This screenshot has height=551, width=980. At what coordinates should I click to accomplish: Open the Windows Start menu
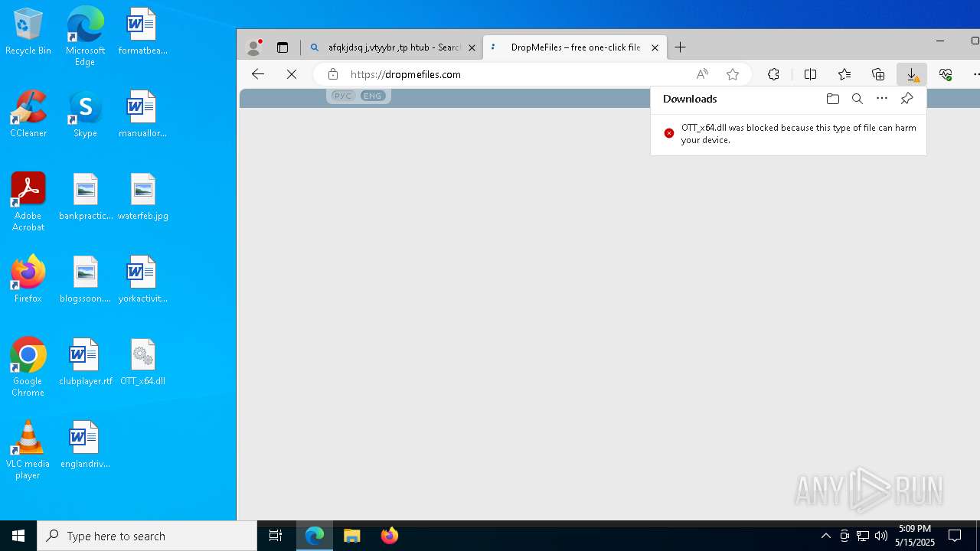click(18, 536)
